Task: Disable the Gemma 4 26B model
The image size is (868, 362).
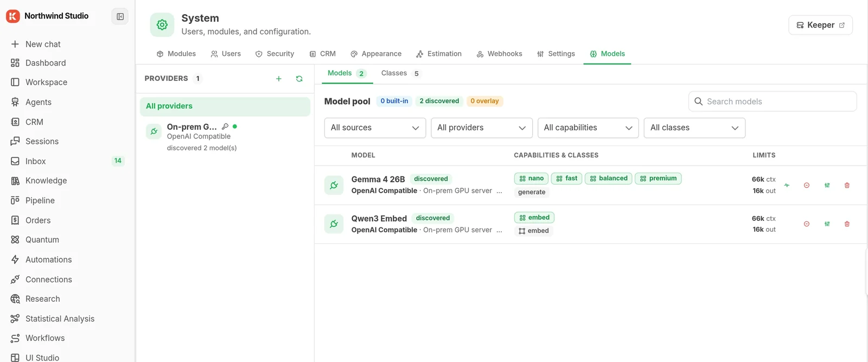Action: pyautogui.click(x=807, y=186)
